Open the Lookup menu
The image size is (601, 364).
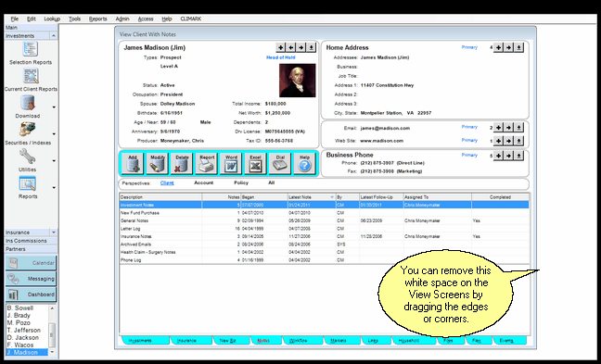click(x=52, y=19)
